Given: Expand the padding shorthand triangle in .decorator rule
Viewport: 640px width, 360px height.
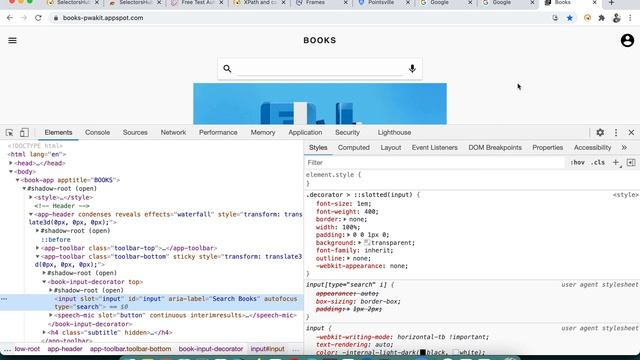Looking at the screenshot, I should [x=348, y=235].
